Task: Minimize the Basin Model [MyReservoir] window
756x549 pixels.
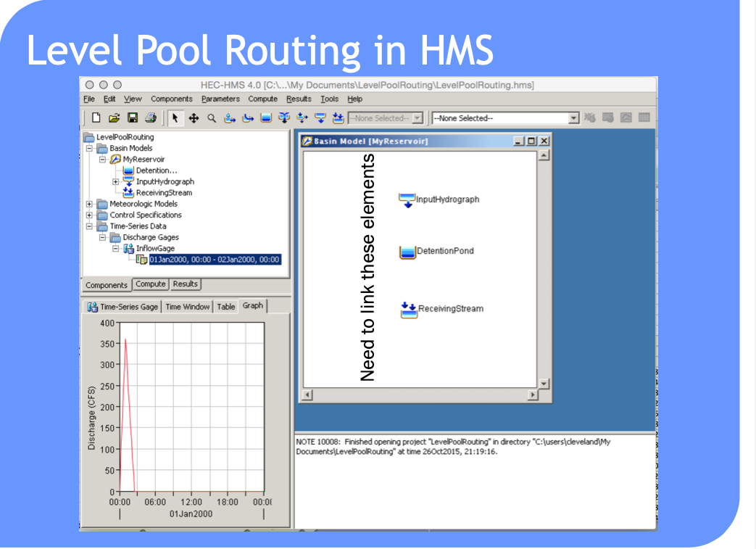Action: coord(518,141)
